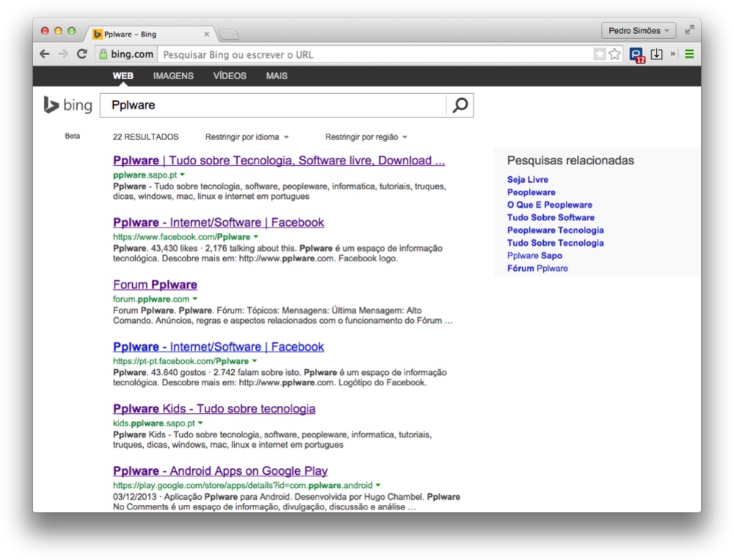
Task: Click the kids.pplware.sapo.pt green URL
Action: 153,423
